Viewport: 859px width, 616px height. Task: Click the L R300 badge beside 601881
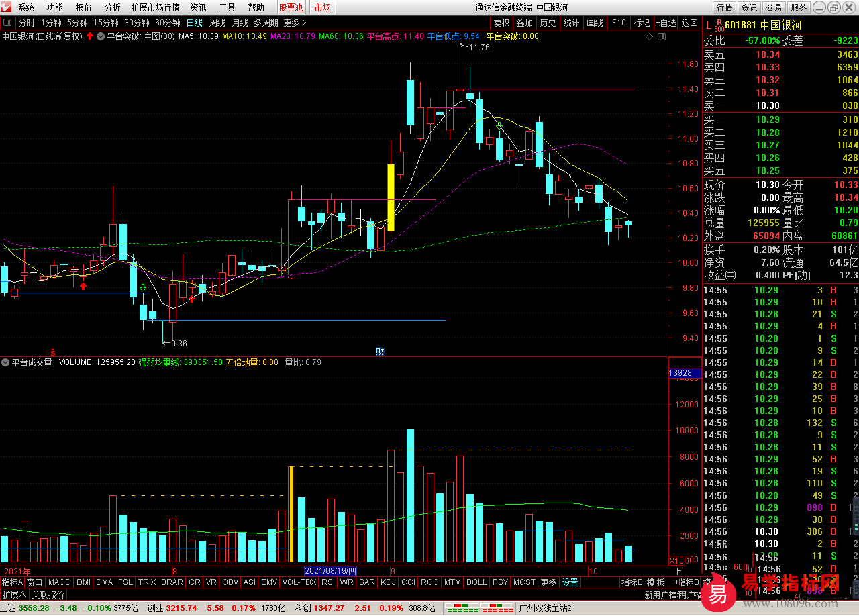tap(714, 25)
